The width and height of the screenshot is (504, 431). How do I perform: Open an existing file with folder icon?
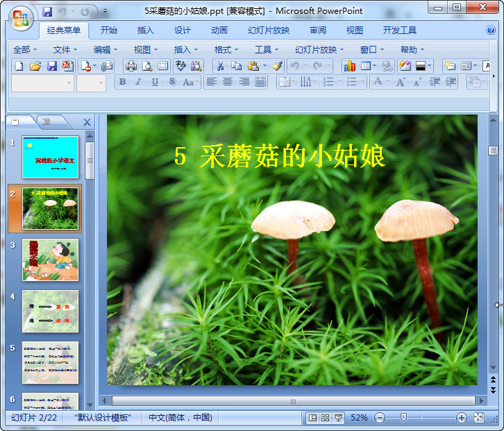pyautogui.click(x=35, y=66)
